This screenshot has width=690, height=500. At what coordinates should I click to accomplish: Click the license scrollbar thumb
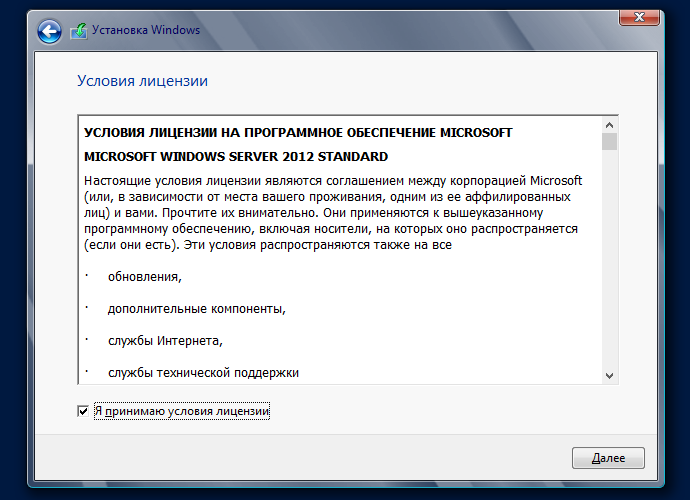tap(609, 142)
